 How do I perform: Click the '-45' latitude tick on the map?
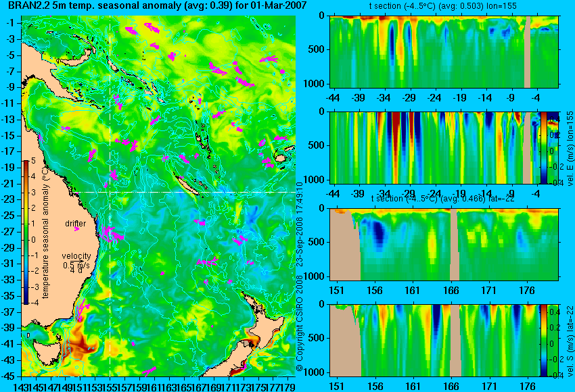tap(9, 376)
